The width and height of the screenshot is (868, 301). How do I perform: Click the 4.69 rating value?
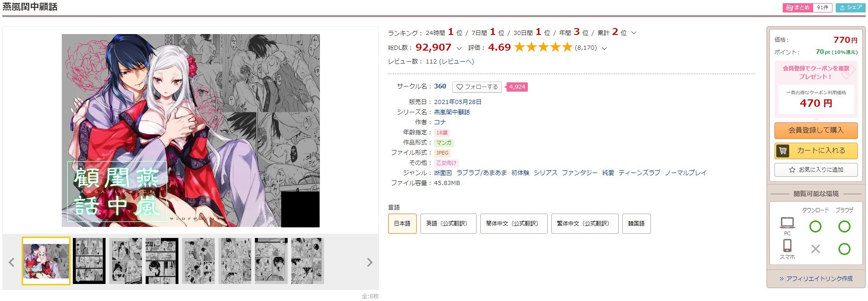[x=499, y=47]
